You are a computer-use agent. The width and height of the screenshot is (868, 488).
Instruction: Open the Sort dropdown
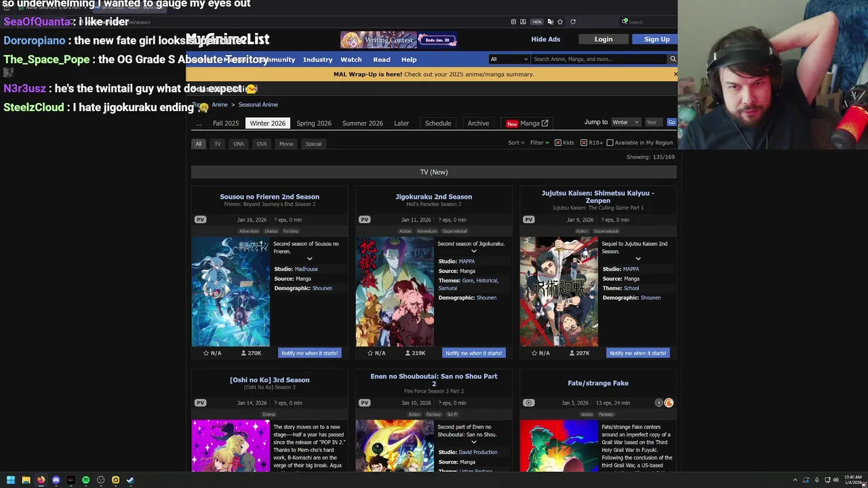pos(516,143)
